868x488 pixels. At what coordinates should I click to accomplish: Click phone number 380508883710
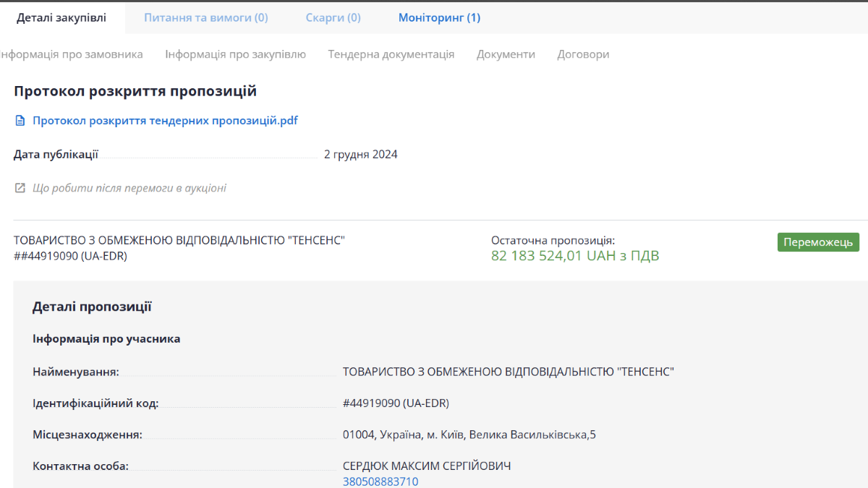point(380,481)
